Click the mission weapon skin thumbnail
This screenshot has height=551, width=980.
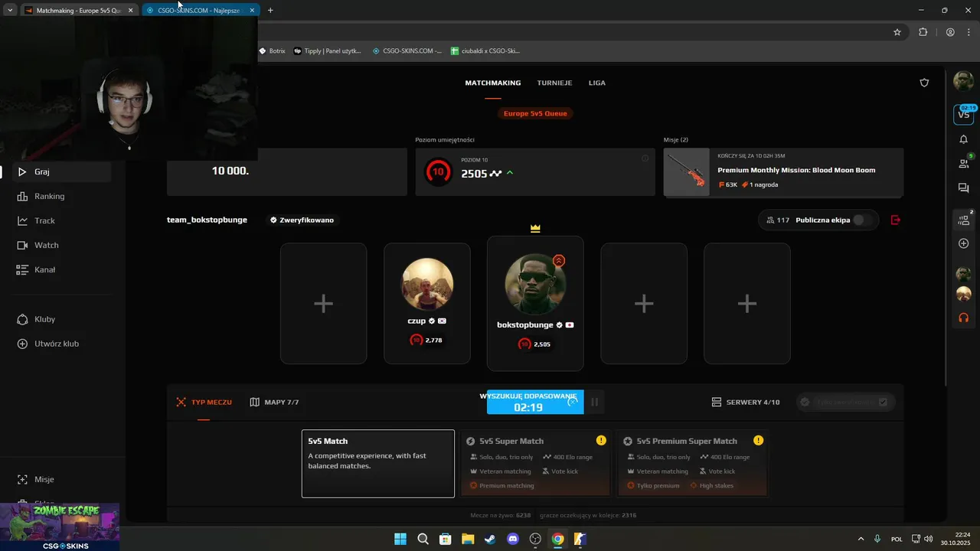click(x=687, y=172)
